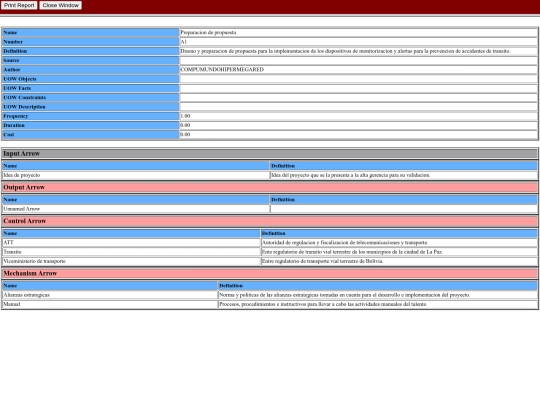Select the name value 'Preparacion de propuesta'
This screenshot has height=405, width=540.
[x=208, y=32]
